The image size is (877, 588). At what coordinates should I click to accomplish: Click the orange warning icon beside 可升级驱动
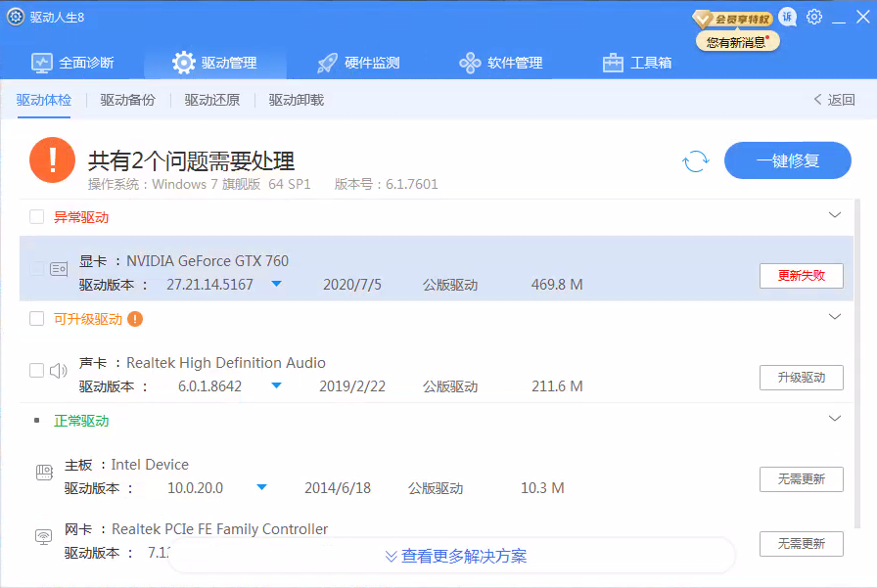coord(135,319)
